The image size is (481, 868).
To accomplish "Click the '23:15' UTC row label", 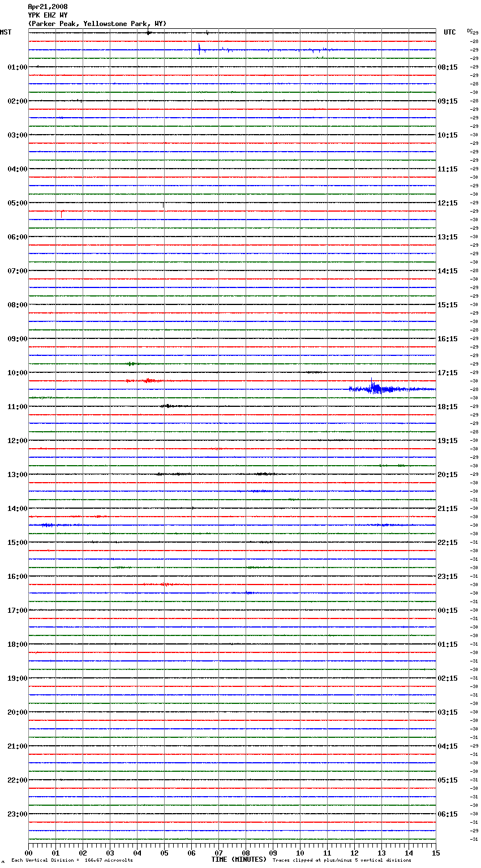I will [448, 577].
